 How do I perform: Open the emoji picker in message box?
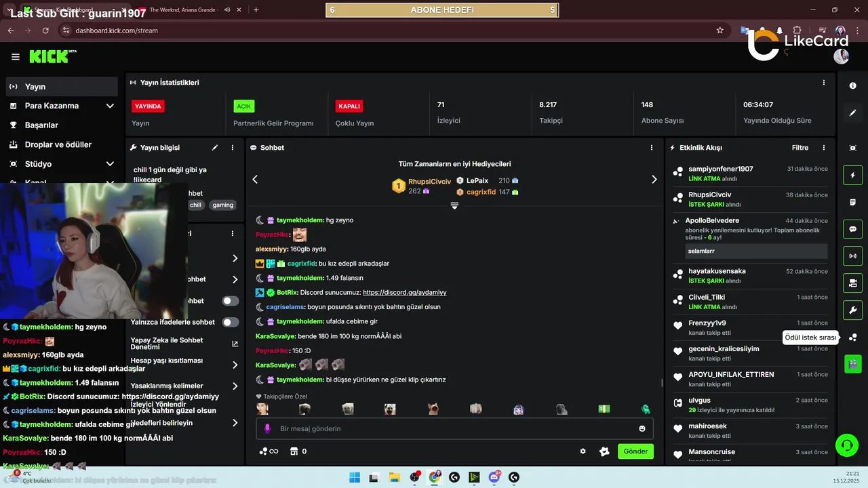pos(642,428)
